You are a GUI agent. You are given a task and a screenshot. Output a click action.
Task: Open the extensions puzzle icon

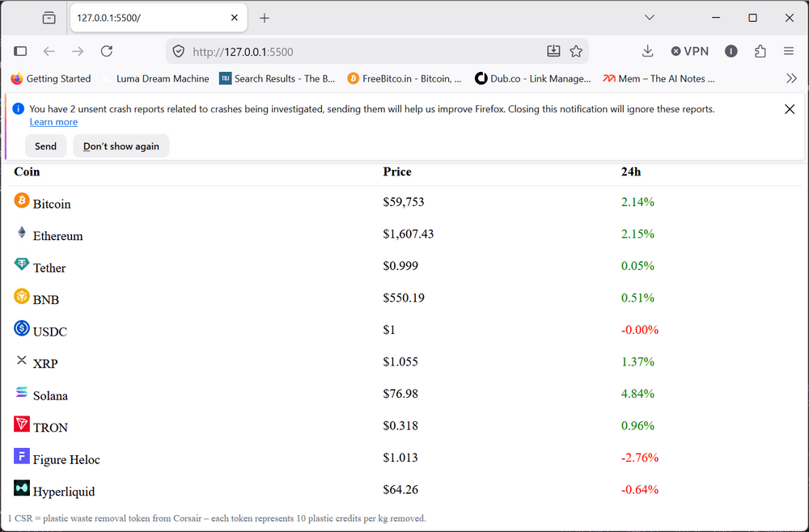(760, 51)
